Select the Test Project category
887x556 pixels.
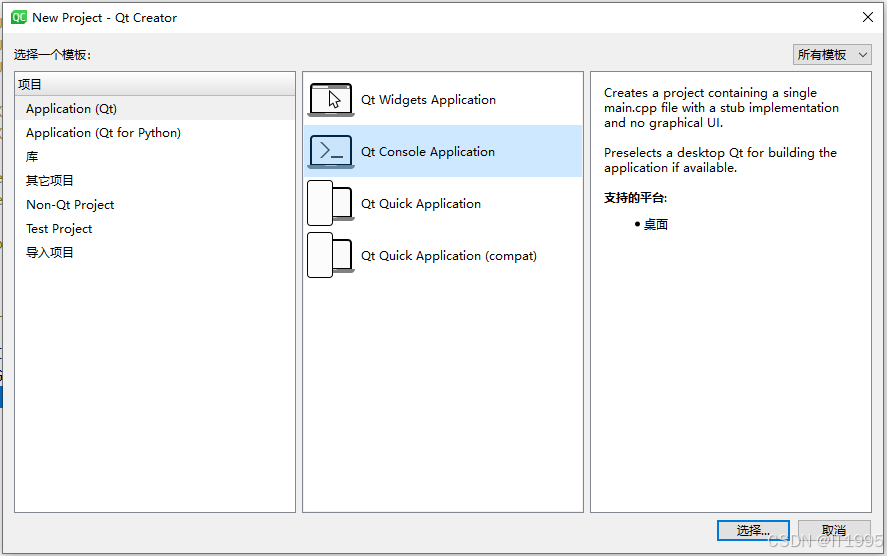tap(155, 229)
